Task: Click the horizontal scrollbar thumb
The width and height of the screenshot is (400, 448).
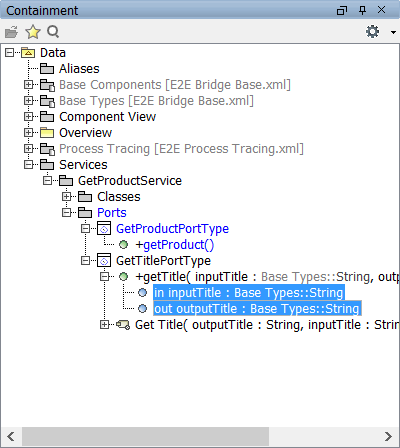Action: tap(145, 437)
